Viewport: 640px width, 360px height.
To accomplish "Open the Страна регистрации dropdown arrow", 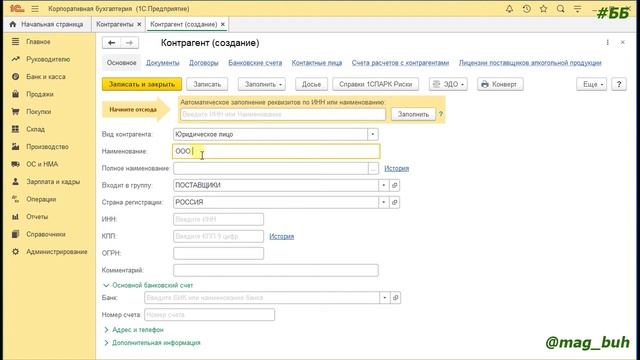I will (x=384, y=202).
